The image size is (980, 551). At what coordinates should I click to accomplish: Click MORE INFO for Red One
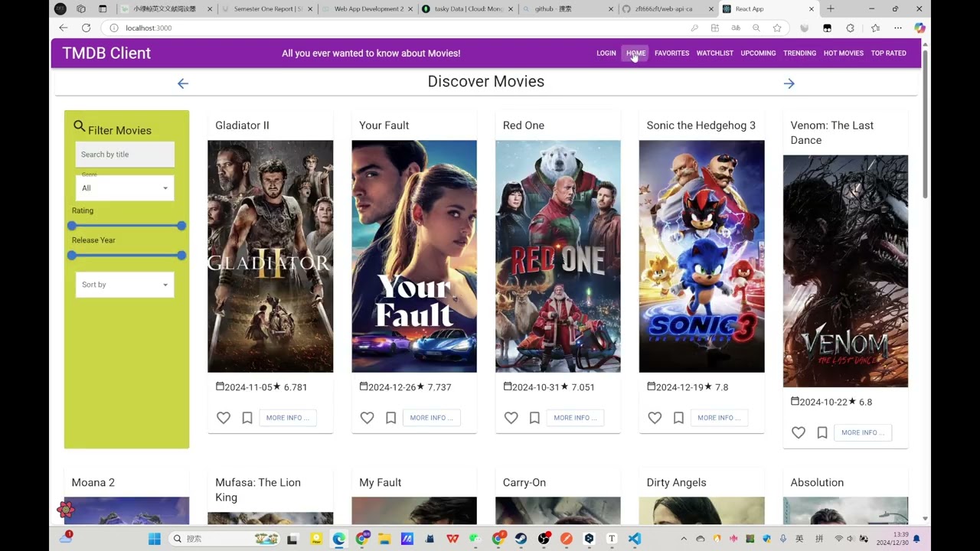(576, 418)
